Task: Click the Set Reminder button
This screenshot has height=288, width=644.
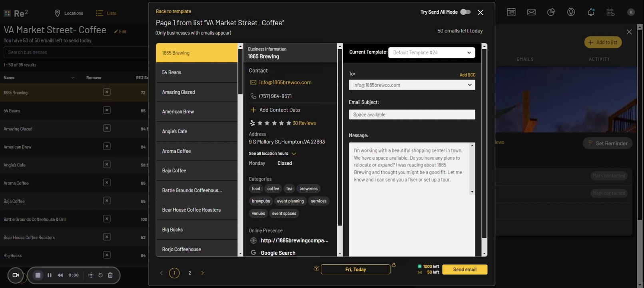Action: point(608,143)
